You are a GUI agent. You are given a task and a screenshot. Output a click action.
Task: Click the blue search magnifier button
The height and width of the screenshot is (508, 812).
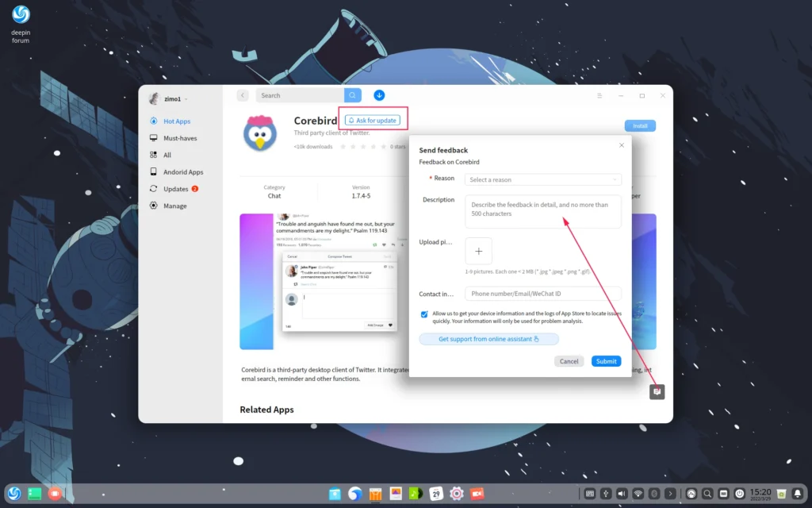(x=353, y=95)
